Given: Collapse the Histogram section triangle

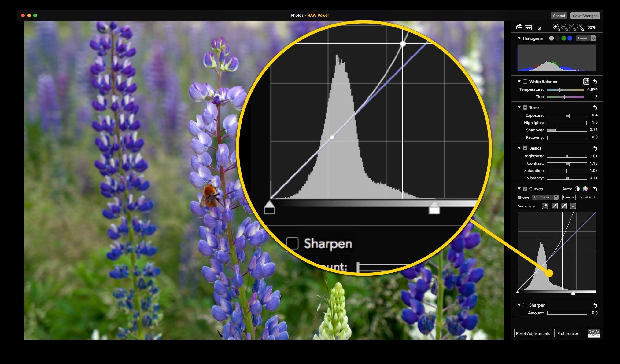Looking at the screenshot, I should click(x=519, y=38).
